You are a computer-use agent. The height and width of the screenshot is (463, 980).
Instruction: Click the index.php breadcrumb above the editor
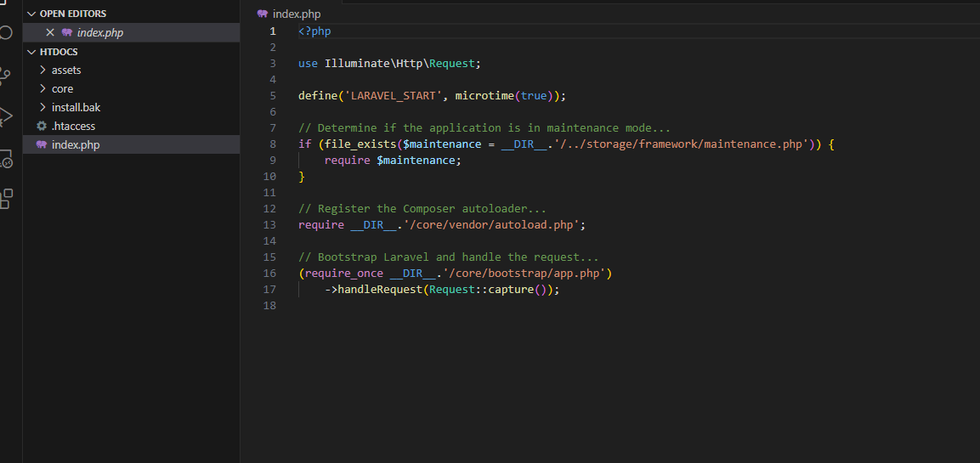[297, 14]
